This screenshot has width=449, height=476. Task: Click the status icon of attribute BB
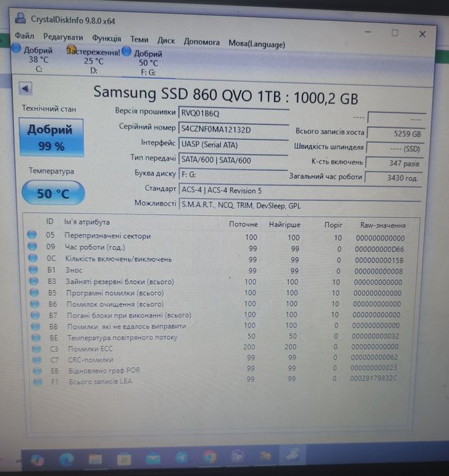click(35, 326)
